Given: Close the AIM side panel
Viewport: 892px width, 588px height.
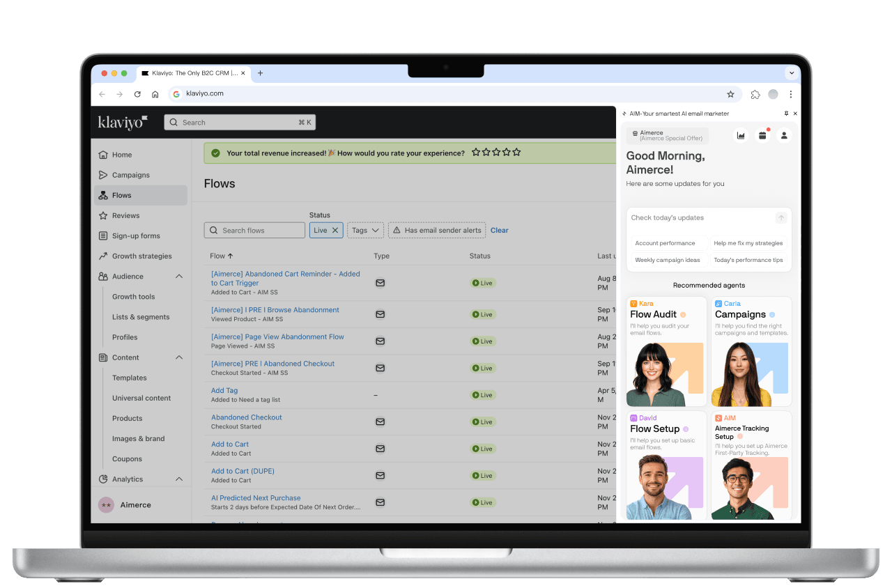Looking at the screenshot, I should click(x=795, y=114).
